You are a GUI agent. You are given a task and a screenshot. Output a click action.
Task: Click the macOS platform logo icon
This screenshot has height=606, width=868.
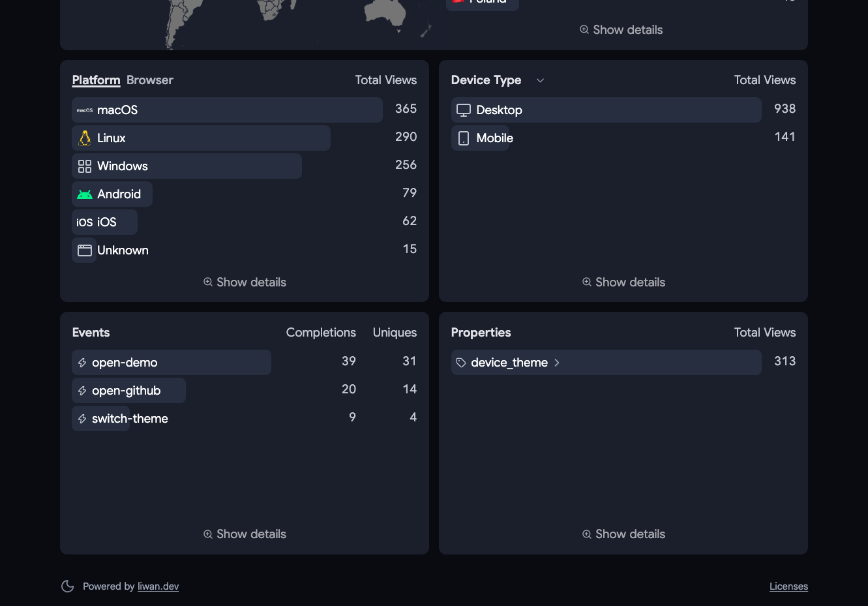coord(85,110)
